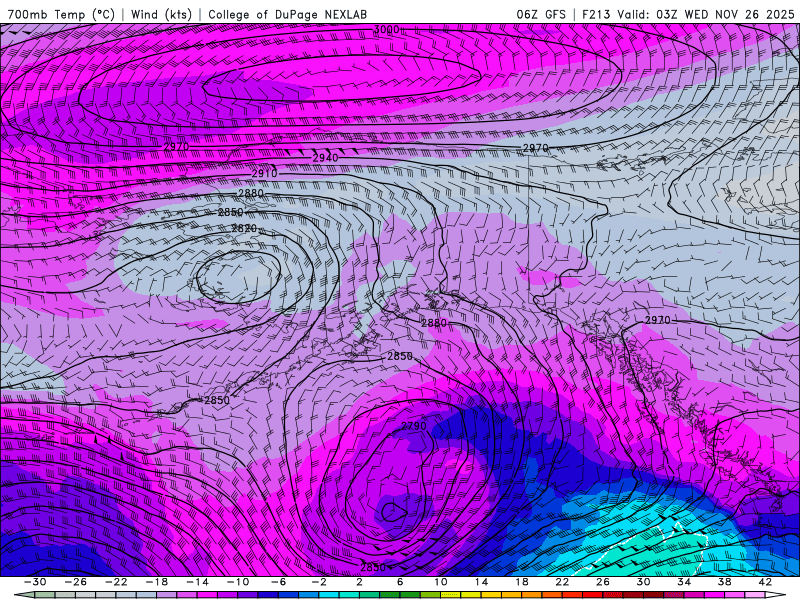Image resolution: width=800 pixels, height=600 pixels.
Task: Select the -2 legend value
Action: click(x=319, y=582)
